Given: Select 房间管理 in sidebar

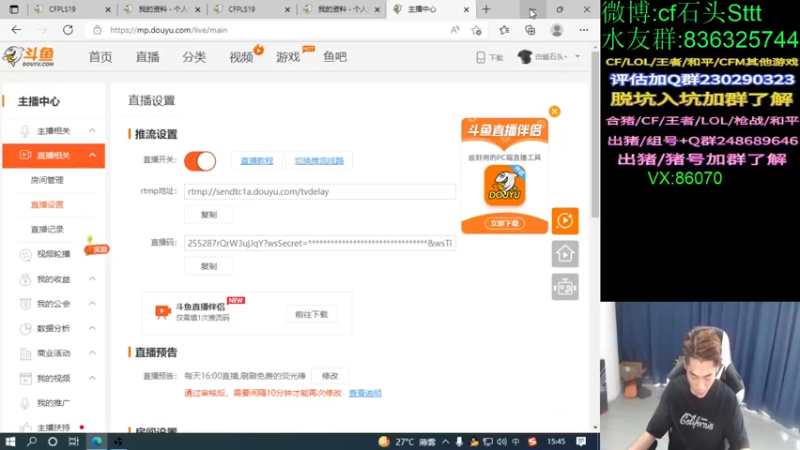Looking at the screenshot, I should (x=47, y=180).
